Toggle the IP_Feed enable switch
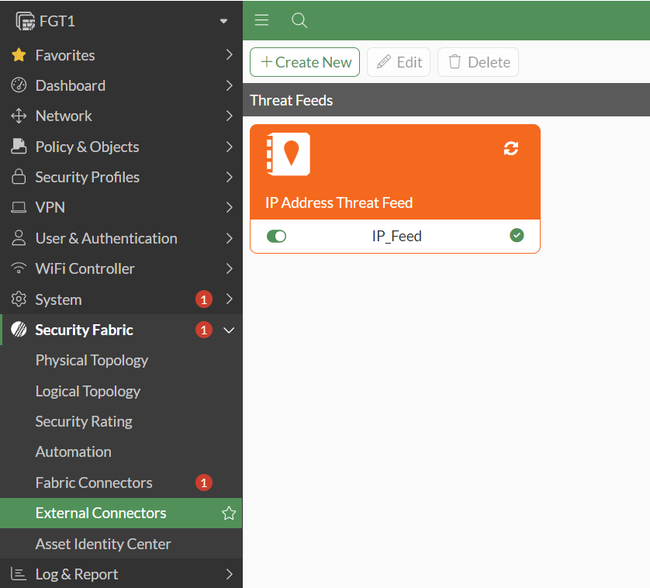 click(277, 236)
